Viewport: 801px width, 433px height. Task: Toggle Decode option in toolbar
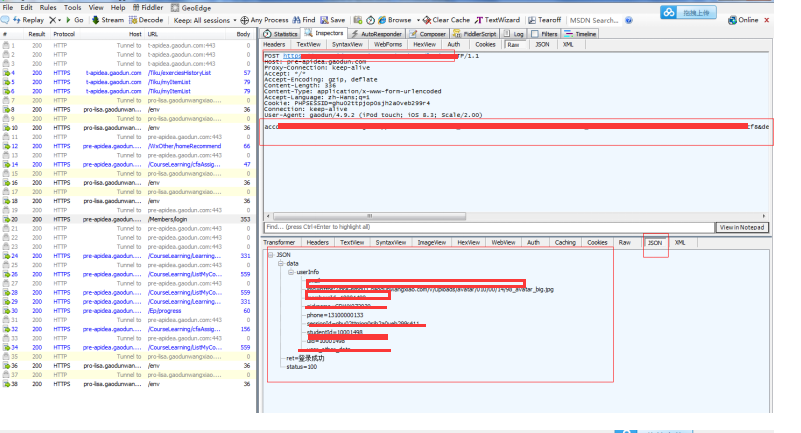pyautogui.click(x=146, y=20)
